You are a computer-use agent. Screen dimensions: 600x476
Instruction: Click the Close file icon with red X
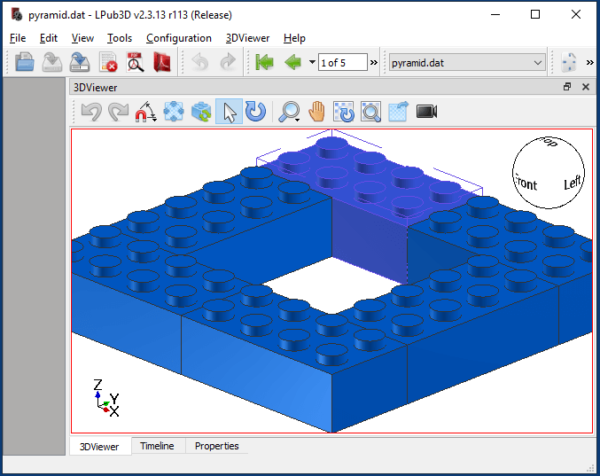[x=108, y=62]
